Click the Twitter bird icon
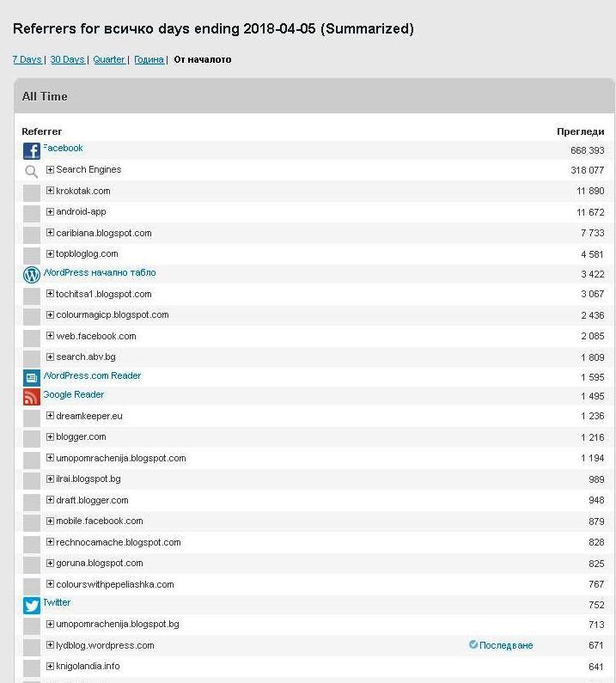This screenshot has width=616, height=683. tap(32, 605)
